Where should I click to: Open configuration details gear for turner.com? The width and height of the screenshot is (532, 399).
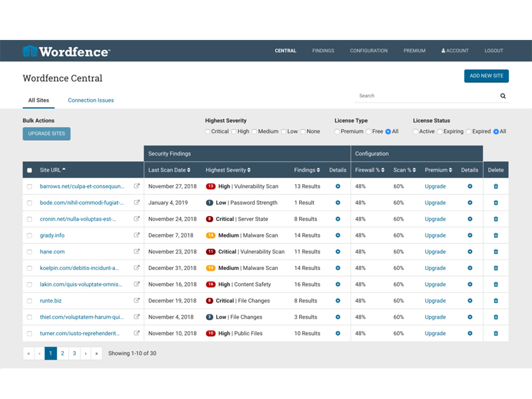[469, 333]
